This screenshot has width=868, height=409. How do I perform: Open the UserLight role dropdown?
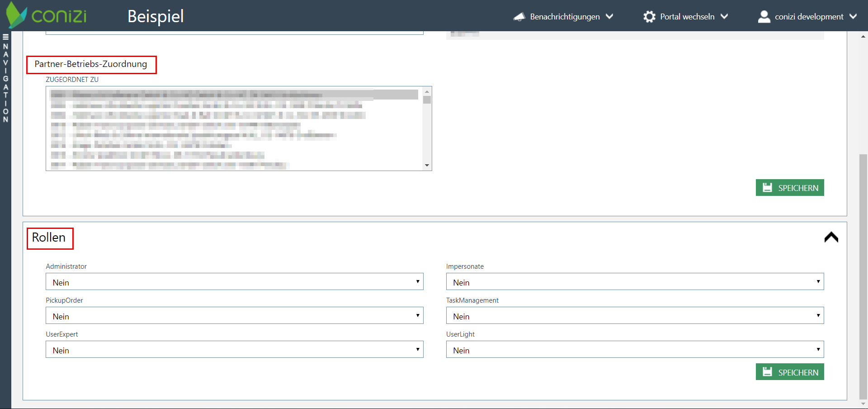(x=635, y=350)
